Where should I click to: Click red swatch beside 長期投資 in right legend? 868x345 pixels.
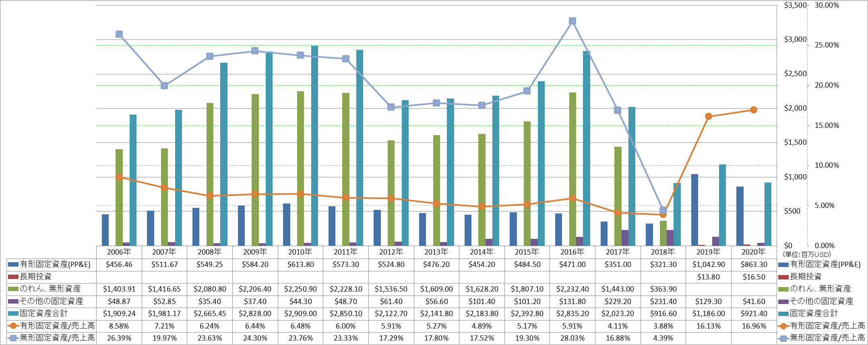click(x=783, y=277)
